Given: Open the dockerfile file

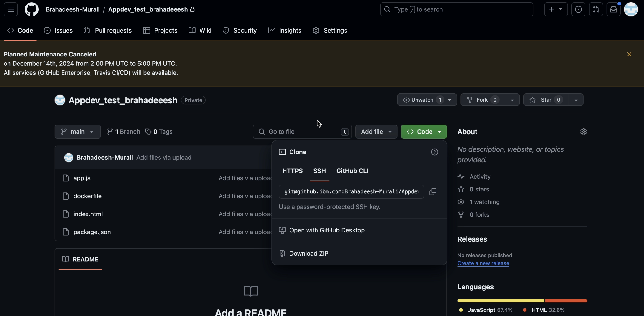Looking at the screenshot, I should pos(87,196).
